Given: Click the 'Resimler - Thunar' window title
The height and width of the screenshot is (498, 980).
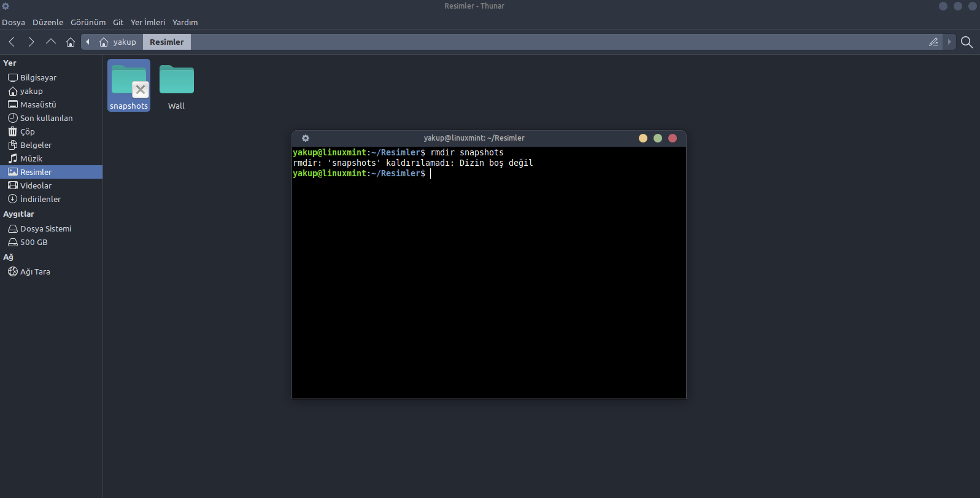Looking at the screenshot, I should (x=474, y=6).
